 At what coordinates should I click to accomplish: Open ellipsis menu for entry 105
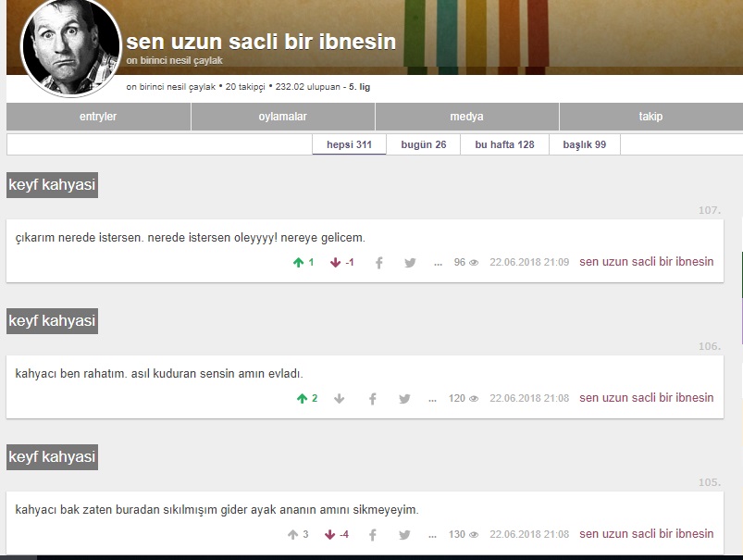click(x=432, y=535)
